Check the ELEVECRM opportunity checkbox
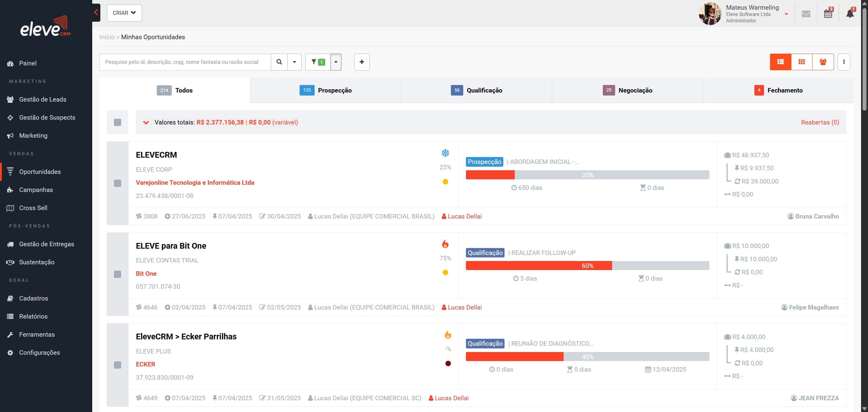The width and height of the screenshot is (868, 412). [x=117, y=183]
